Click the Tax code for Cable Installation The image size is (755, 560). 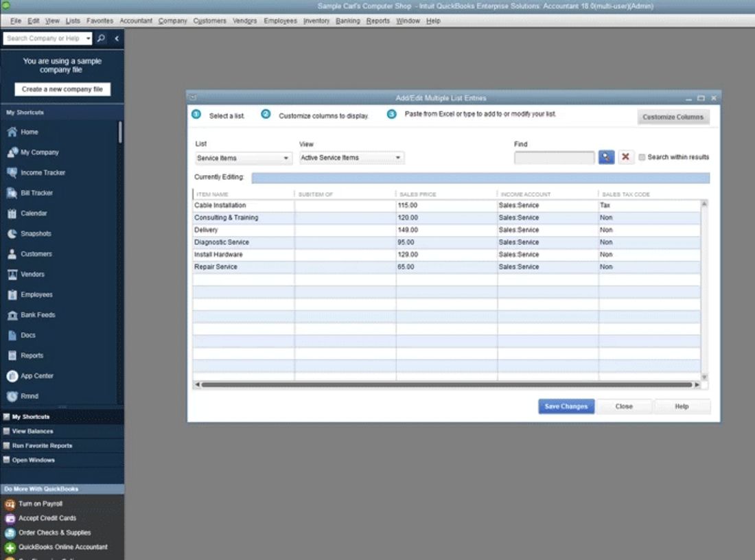pos(649,205)
